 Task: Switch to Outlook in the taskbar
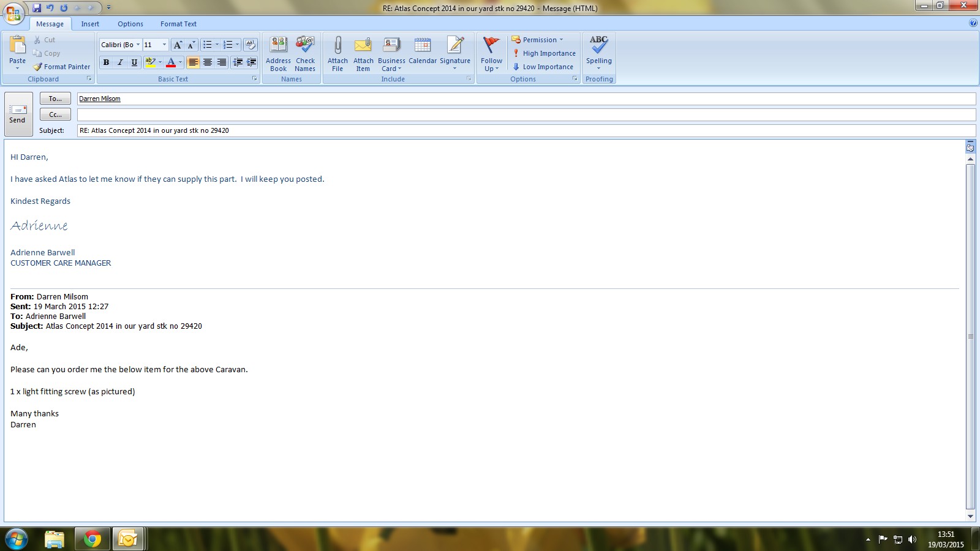128,539
